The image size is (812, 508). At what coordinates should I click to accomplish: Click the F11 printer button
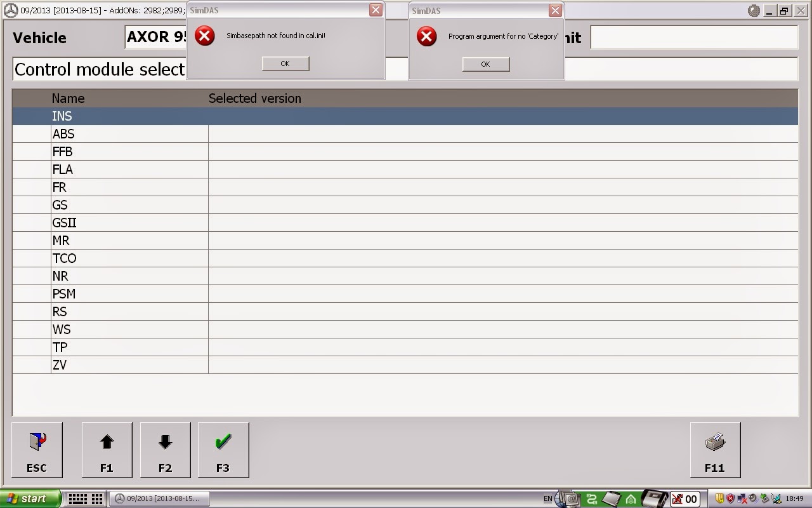715,450
